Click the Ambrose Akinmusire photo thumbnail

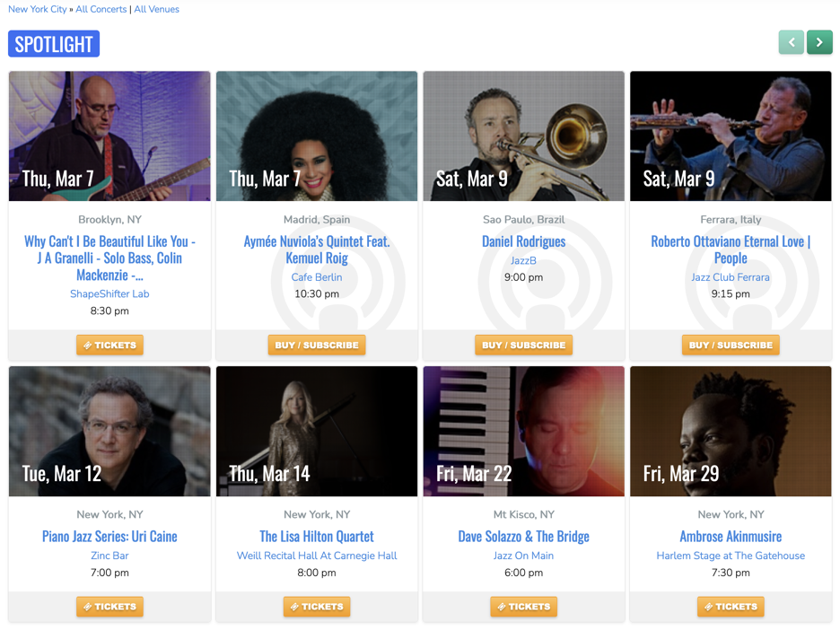pos(731,431)
